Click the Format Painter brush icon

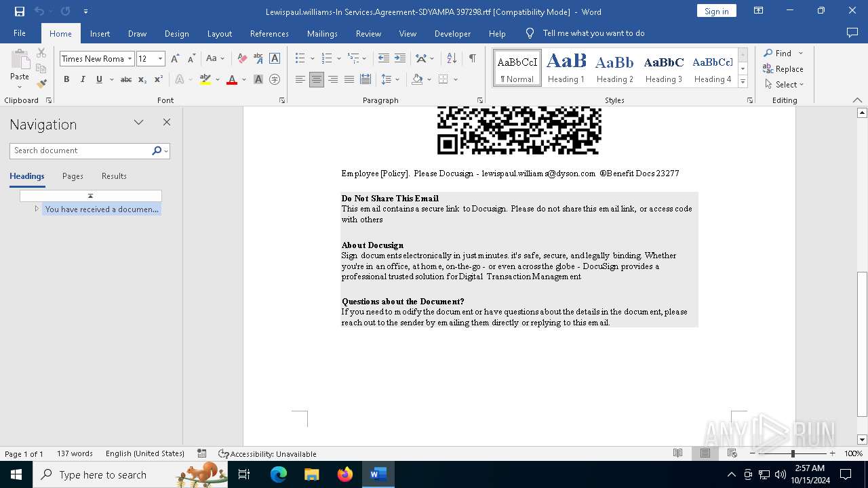coord(41,84)
